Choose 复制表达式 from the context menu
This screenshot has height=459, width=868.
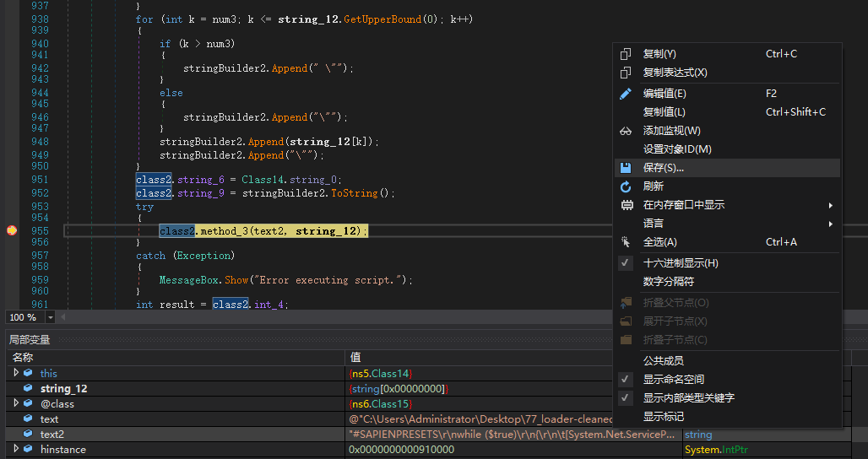pos(675,73)
